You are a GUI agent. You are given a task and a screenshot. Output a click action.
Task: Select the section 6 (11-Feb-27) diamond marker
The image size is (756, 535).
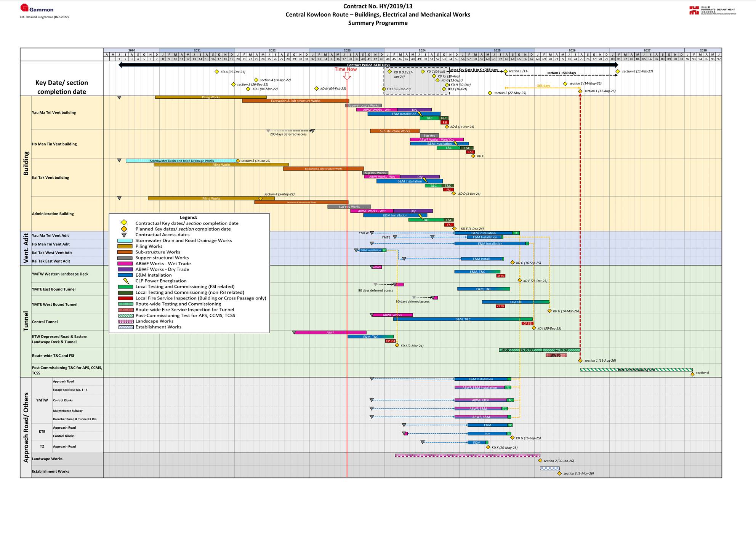click(x=618, y=71)
